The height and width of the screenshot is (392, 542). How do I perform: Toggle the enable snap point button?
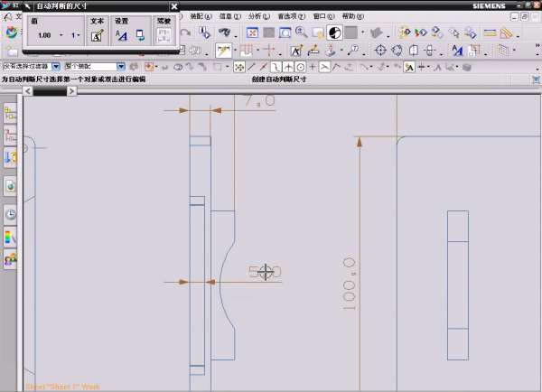tap(238, 67)
